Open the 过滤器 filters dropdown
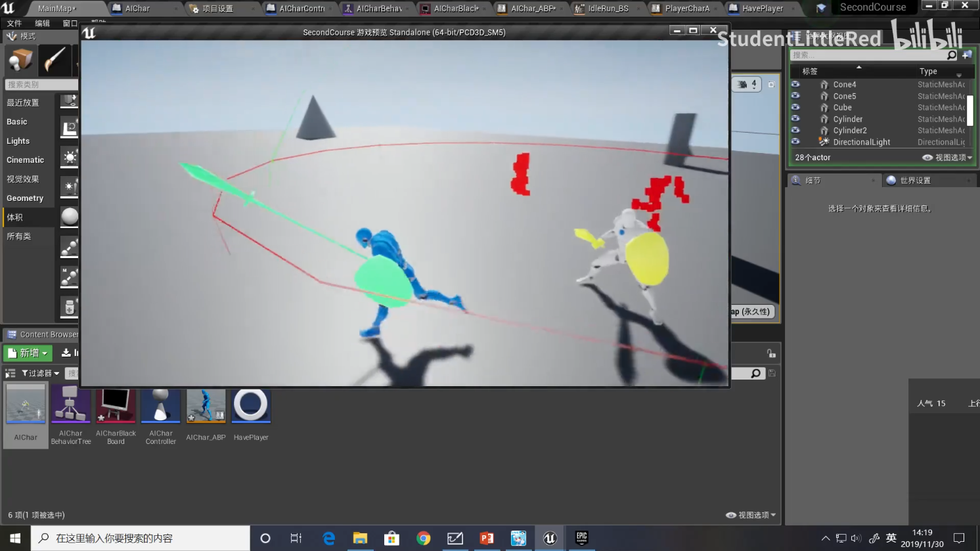The height and width of the screenshot is (551, 980). (40, 373)
